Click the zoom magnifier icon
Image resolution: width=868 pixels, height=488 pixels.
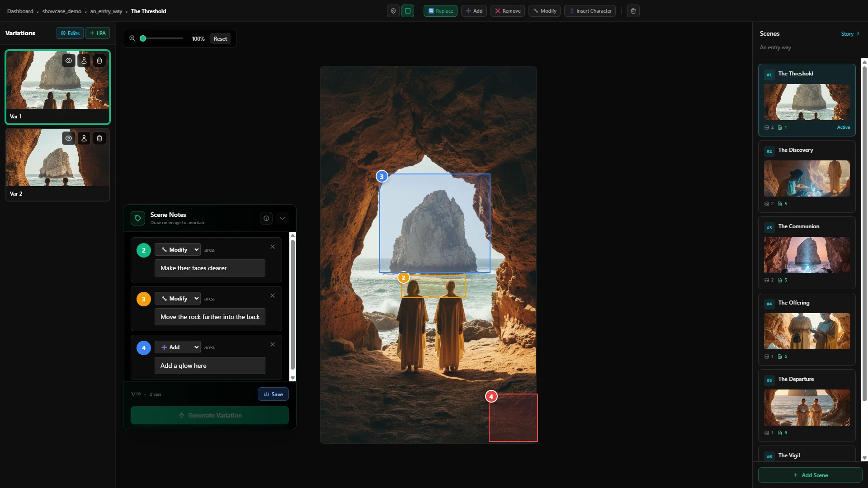132,38
